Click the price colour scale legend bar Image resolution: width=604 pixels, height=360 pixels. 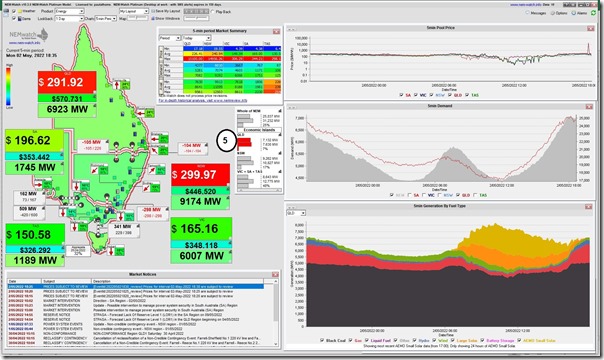8,86
